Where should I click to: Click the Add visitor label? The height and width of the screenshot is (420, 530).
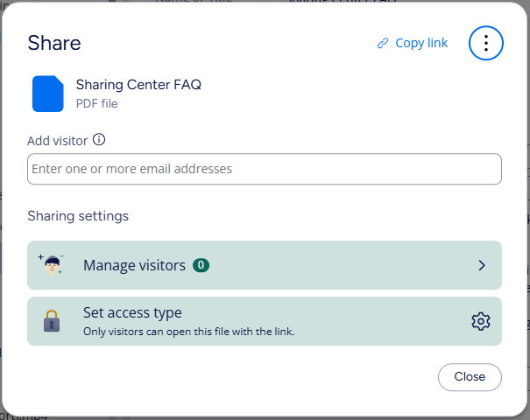click(x=58, y=140)
